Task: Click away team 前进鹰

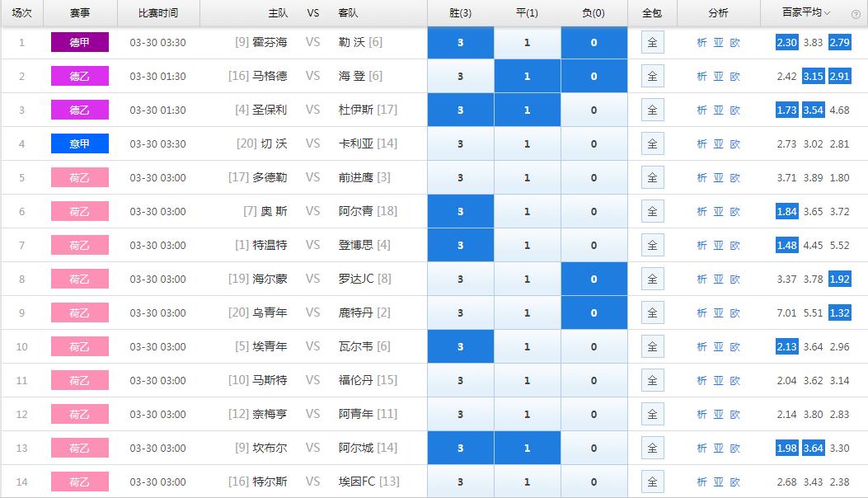Action: point(356,177)
